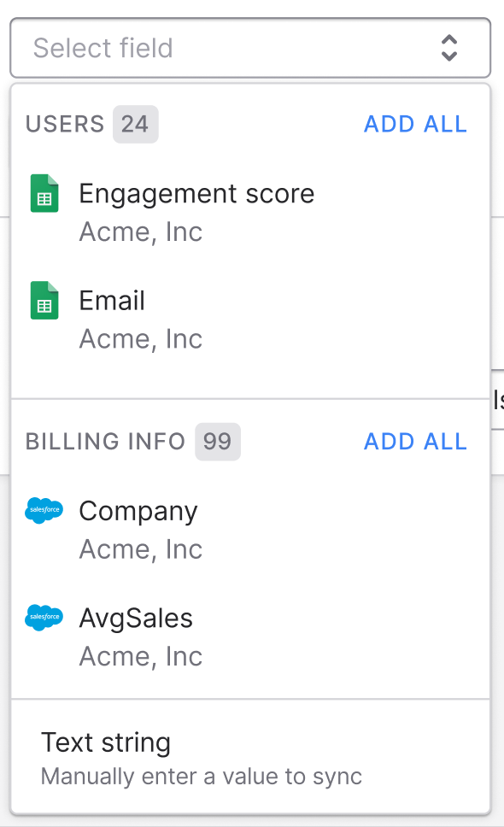Click the up-down chevron in Select field

click(x=448, y=48)
